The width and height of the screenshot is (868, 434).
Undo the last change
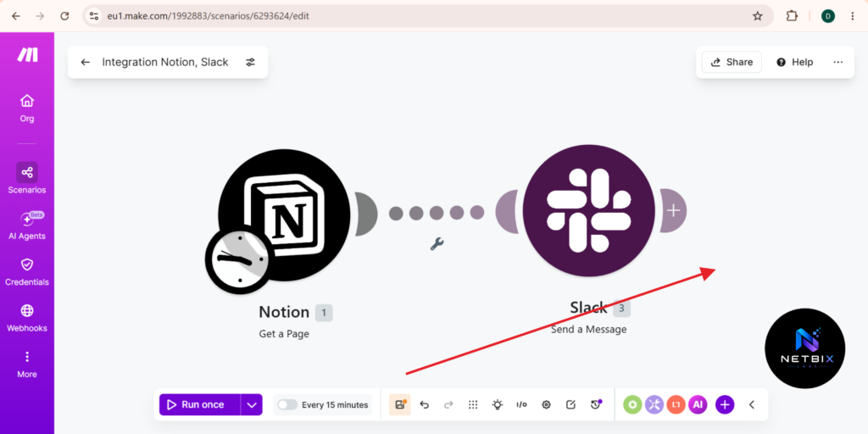coord(425,404)
